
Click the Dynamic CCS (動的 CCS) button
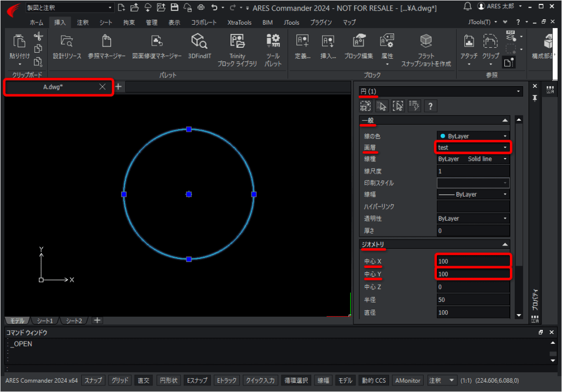373,380
